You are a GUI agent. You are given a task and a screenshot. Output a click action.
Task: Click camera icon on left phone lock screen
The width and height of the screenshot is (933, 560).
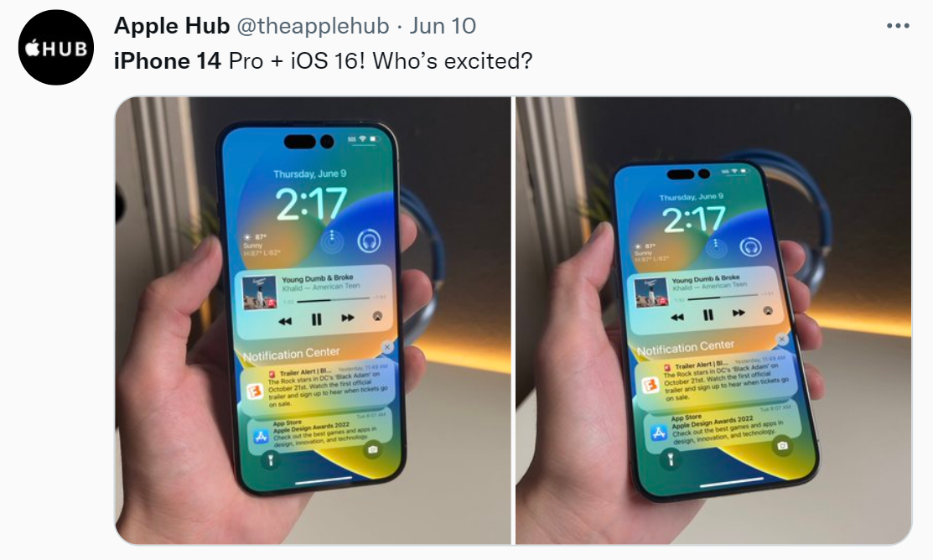point(373,449)
